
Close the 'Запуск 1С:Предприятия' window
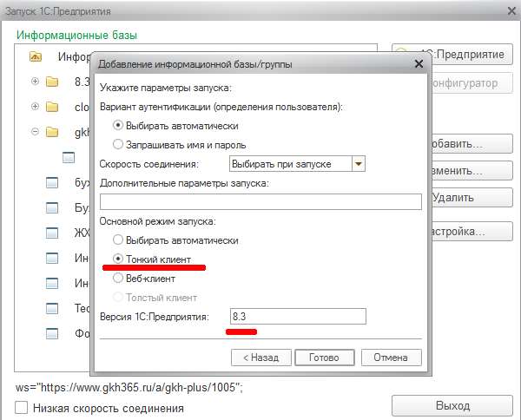point(512,11)
